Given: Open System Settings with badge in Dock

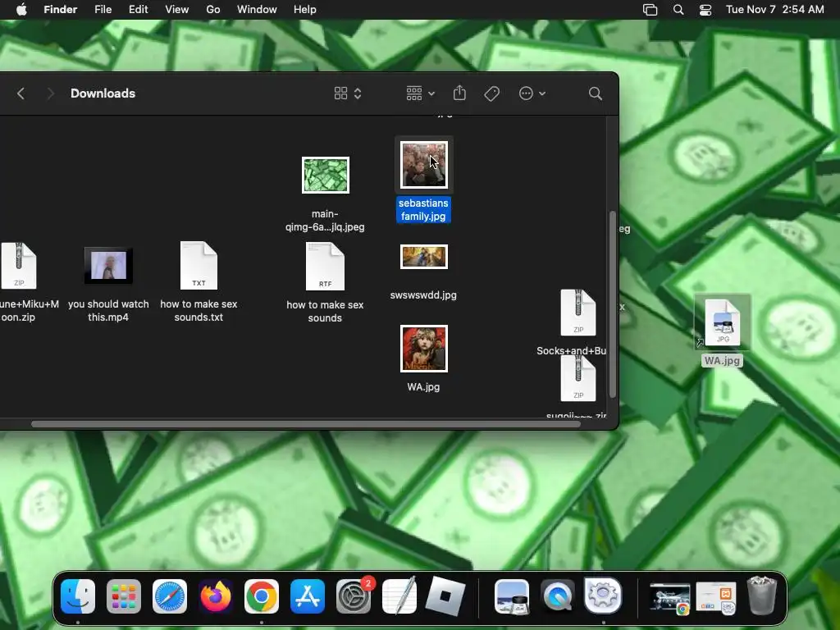Looking at the screenshot, I should (x=354, y=596).
